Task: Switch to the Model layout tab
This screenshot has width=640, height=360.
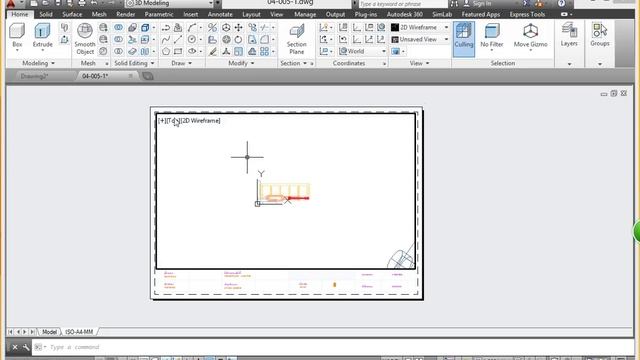Action: 49,332
